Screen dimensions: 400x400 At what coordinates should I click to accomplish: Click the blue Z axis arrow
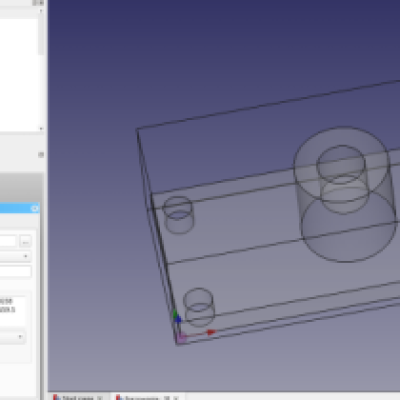[178, 319]
